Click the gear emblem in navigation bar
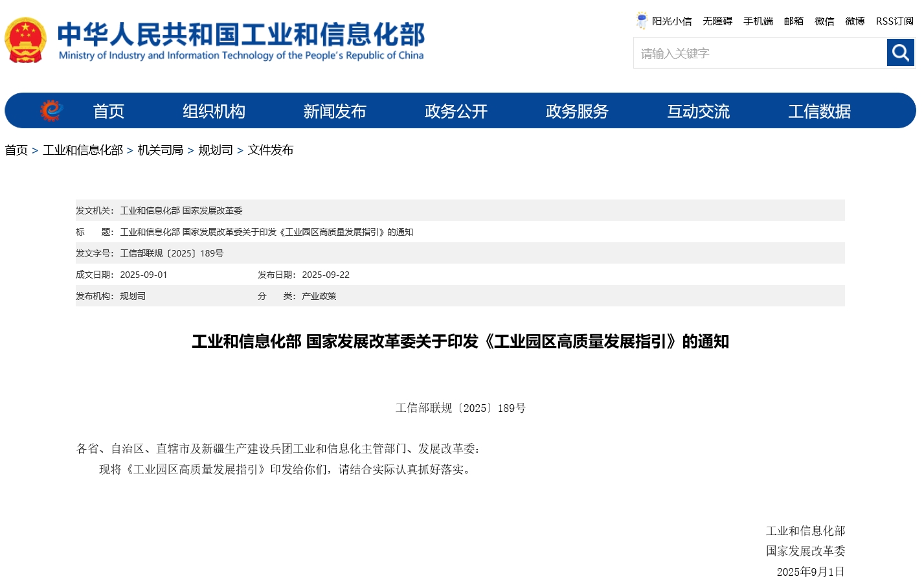 tap(51, 111)
